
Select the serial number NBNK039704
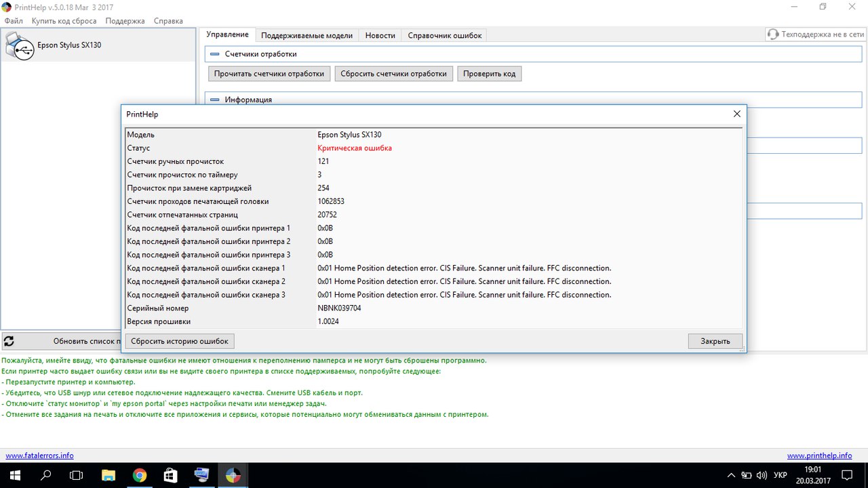(x=339, y=308)
